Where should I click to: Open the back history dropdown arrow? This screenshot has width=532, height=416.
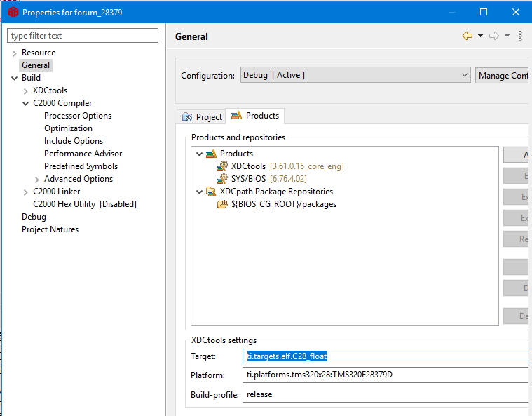tap(480, 36)
